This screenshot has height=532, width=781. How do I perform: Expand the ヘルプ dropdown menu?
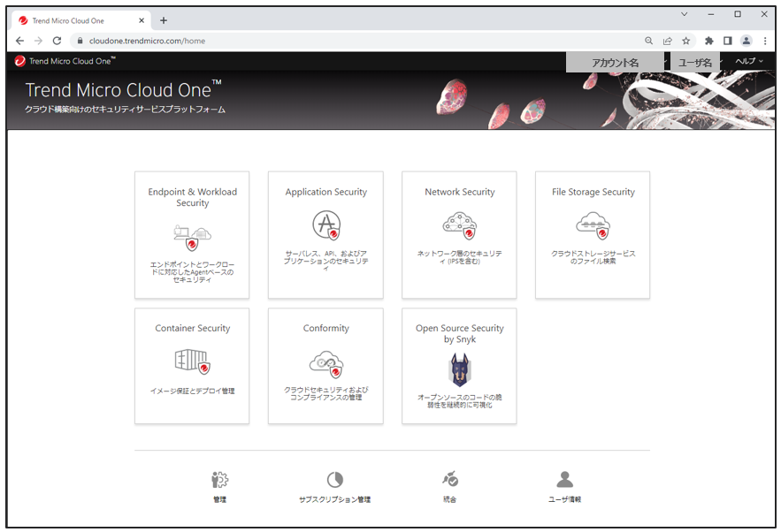click(748, 61)
